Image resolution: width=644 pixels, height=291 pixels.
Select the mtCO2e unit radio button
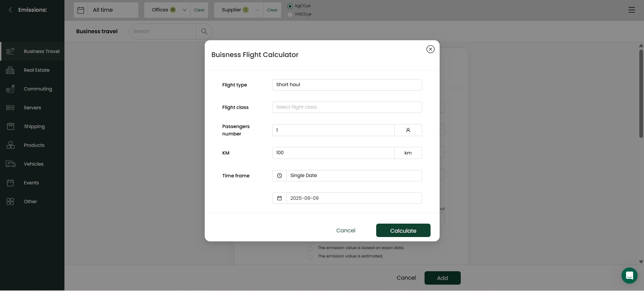click(x=290, y=14)
